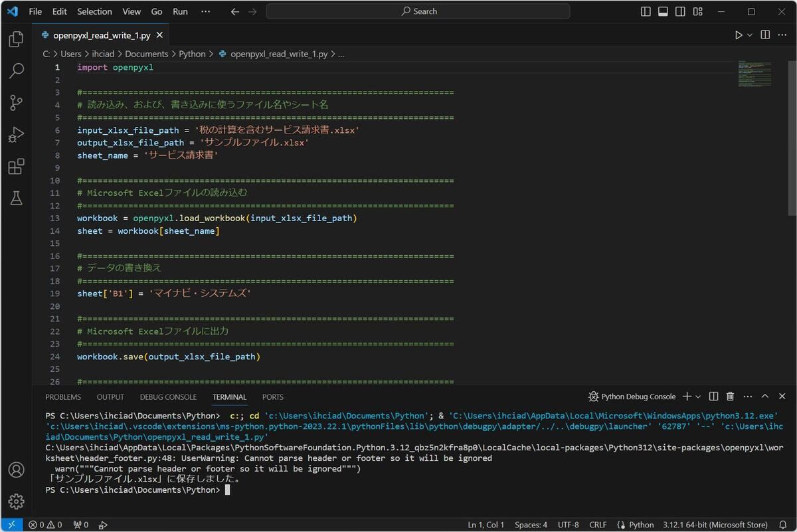Screen dimensions: 797x532
Task: Open the File menu
Action: 35,11
